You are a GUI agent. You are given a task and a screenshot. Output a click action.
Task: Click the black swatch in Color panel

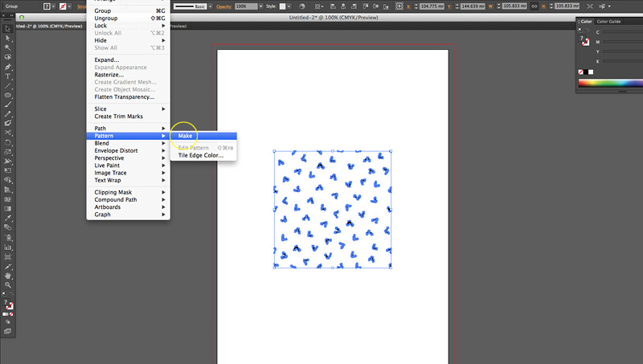point(586,72)
